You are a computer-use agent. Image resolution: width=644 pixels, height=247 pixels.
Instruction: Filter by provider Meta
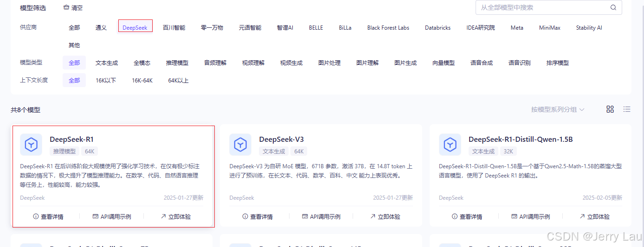click(517, 27)
